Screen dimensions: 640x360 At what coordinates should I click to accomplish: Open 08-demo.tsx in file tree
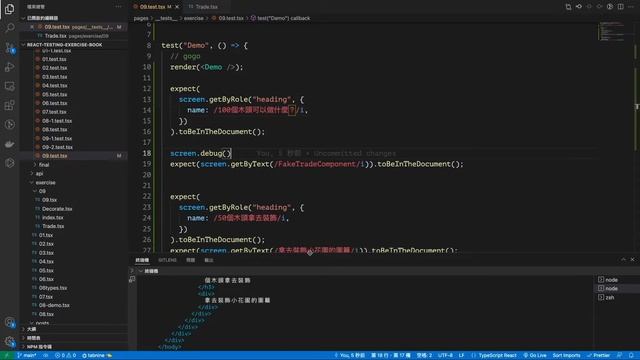pyautogui.click(x=54, y=305)
